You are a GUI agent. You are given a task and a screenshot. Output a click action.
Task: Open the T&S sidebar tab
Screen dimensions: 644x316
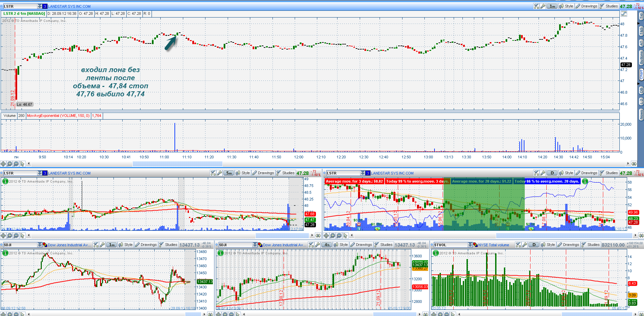click(x=641, y=31)
